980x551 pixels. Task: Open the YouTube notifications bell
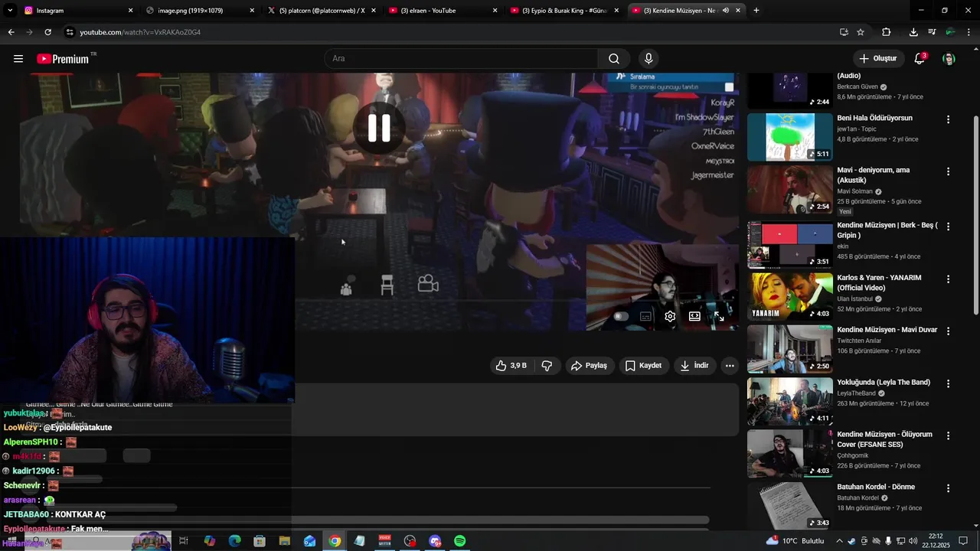[x=920, y=59]
